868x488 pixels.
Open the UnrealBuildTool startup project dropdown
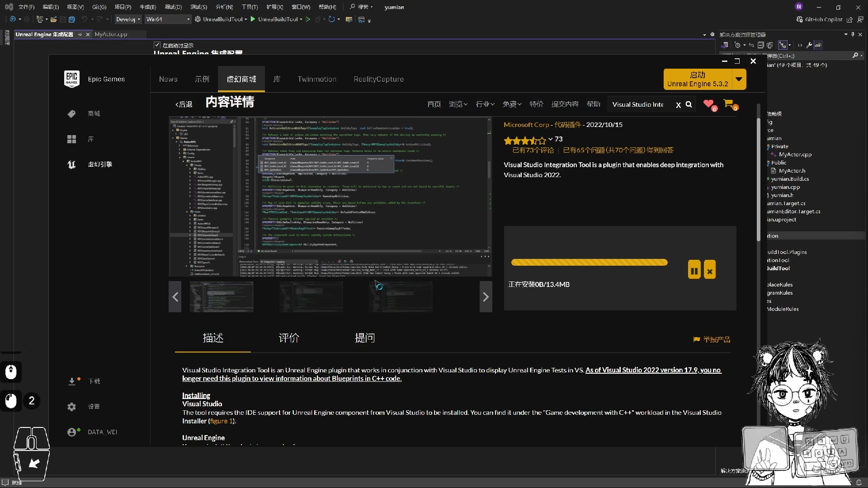point(245,19)
